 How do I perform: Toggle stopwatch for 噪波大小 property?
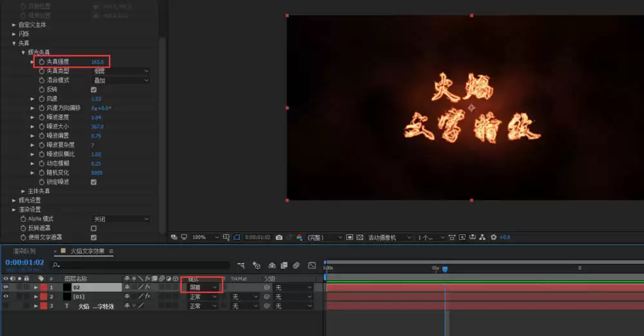click(x=41, y=126)
